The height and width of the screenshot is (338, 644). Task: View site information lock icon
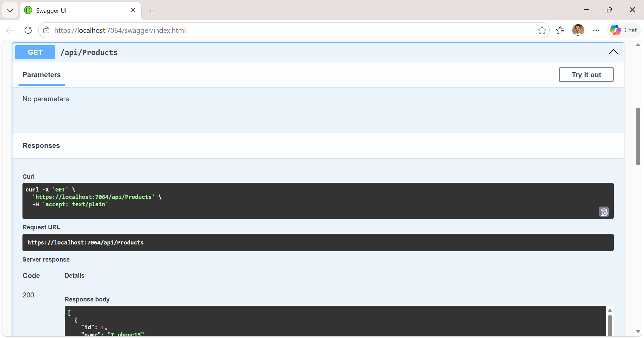[47, 30]
